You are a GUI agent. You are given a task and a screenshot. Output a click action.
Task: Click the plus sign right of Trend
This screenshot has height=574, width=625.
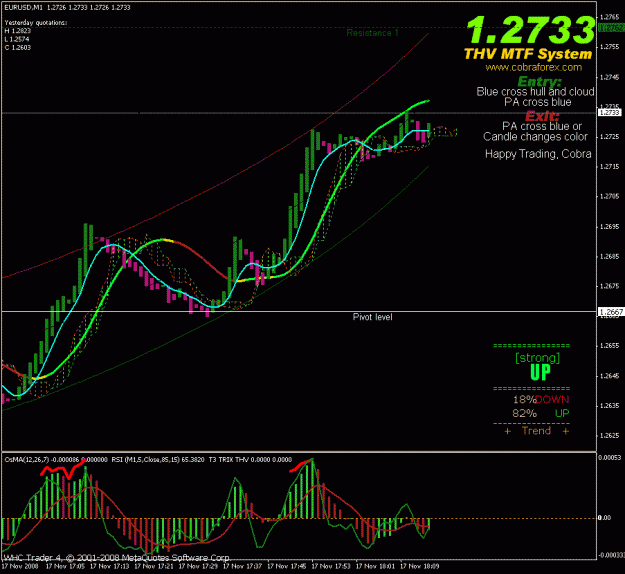566,431
